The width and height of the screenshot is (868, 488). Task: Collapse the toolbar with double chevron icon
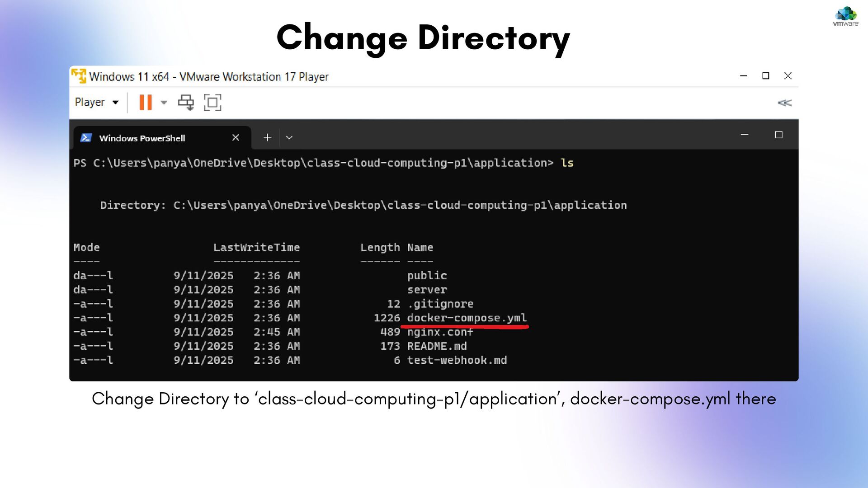point(784,103)
